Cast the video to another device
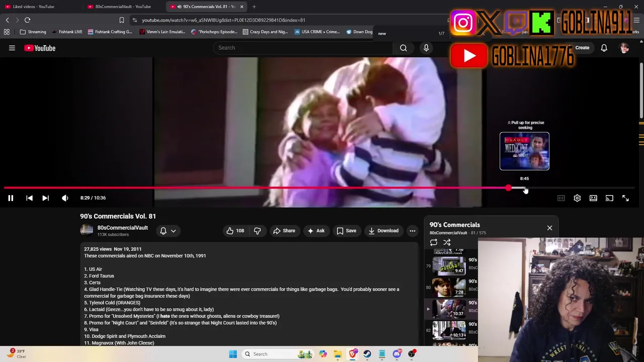 [609, 198]
